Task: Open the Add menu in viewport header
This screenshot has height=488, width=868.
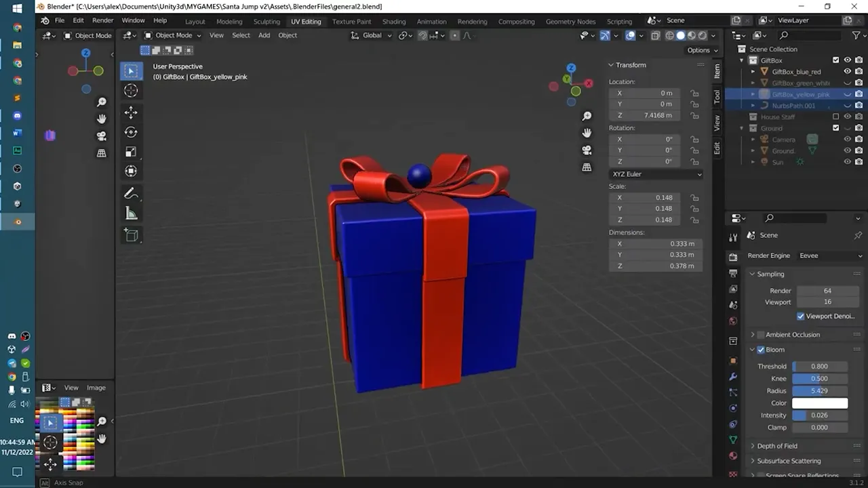Action: tap(264, 35)
